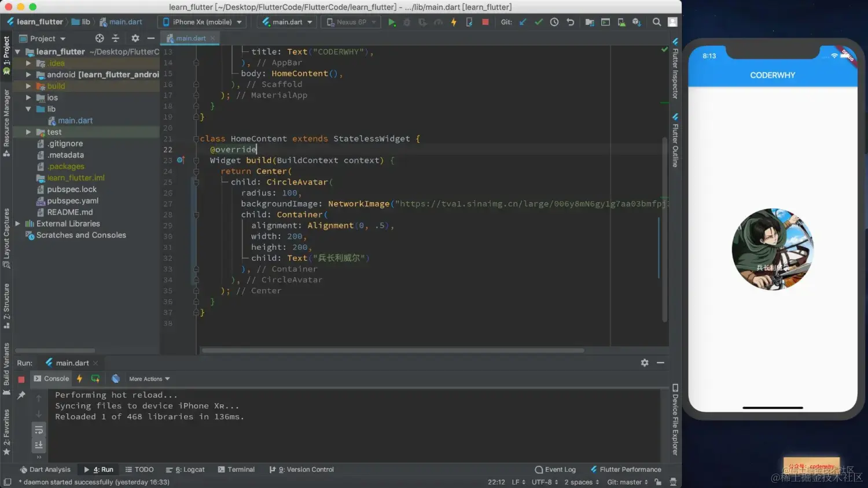Screen dimensions: 868x488
Task: Click attach debugger to process icon
Action: click(469, 22)
